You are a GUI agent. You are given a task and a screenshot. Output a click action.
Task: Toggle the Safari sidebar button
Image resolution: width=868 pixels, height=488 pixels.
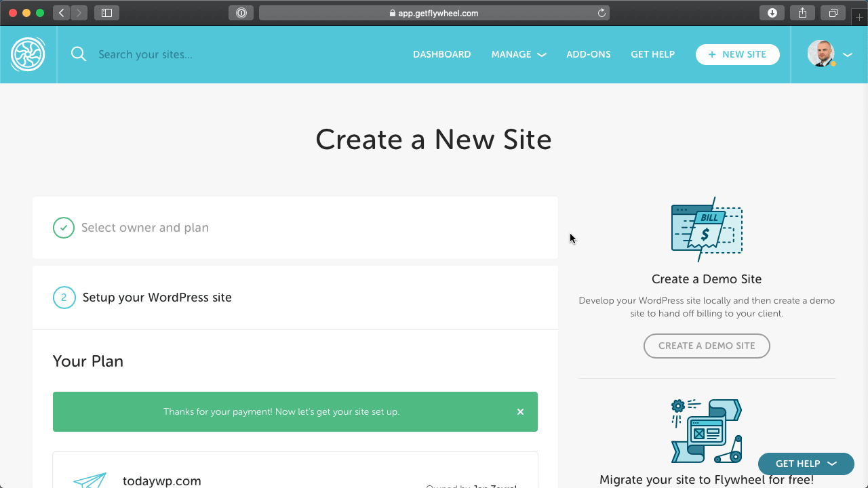pos(106,13)
